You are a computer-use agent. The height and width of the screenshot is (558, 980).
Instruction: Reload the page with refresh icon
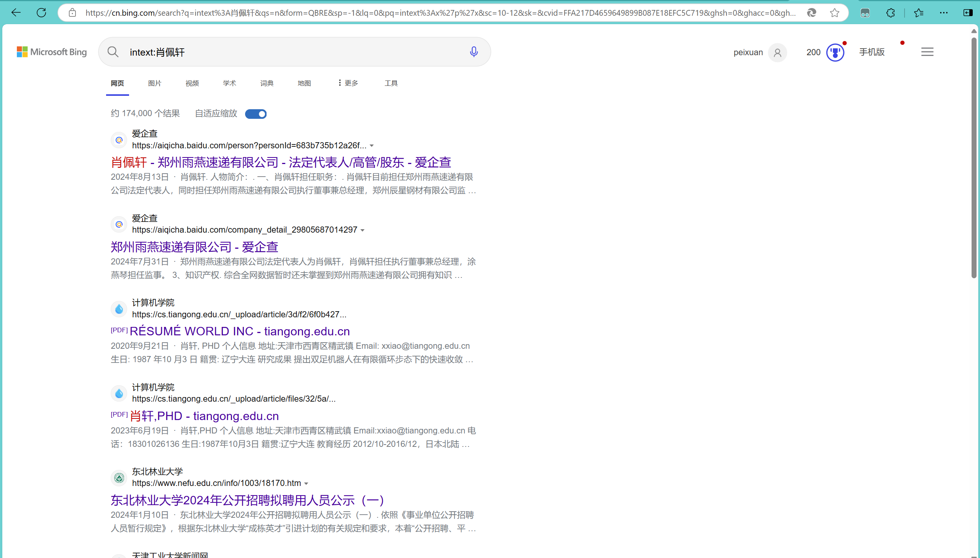point(41,13)
